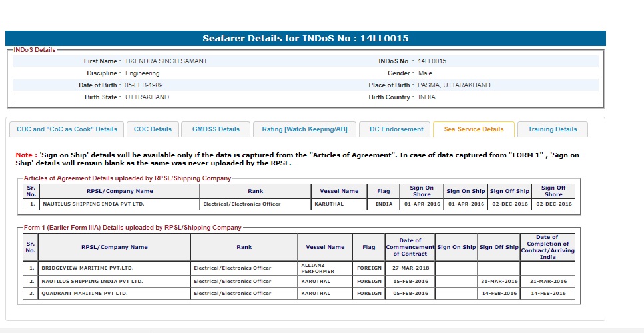Image resolution: width=644 pixels, height=333 pixels.
Task: Click the INDoS No. value 14LL0015 in details
Action: tap(432, 61)
